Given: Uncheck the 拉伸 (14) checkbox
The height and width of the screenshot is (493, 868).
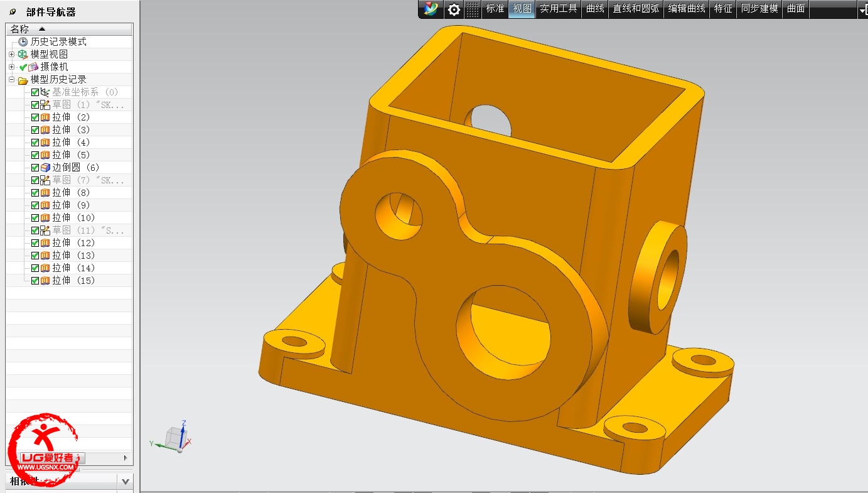Looking at the screenshot, I should [x=35, y=268].
